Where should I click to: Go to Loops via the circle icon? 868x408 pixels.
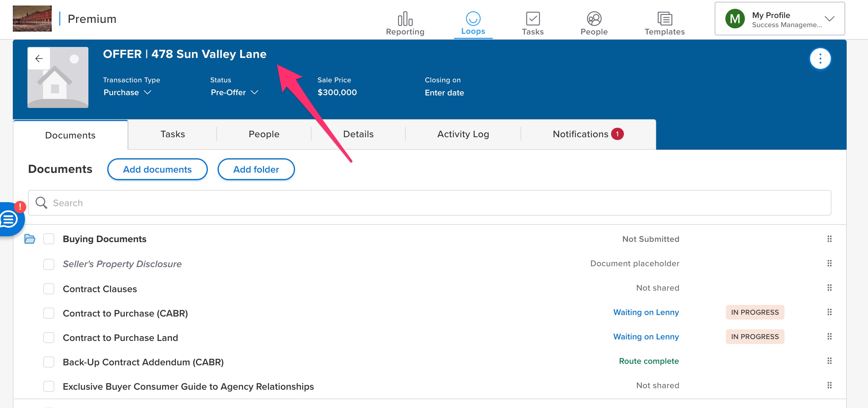click(473, 19)
